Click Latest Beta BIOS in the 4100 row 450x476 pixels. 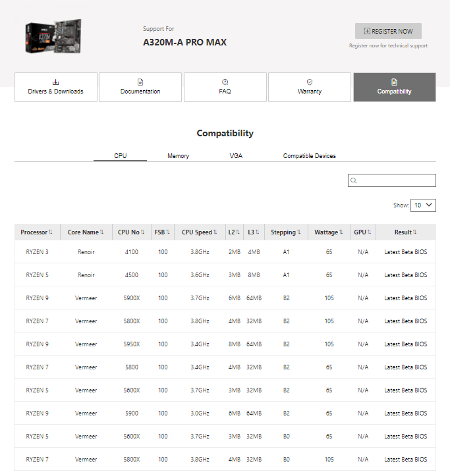pyautogui.click(x=406, y=252)
